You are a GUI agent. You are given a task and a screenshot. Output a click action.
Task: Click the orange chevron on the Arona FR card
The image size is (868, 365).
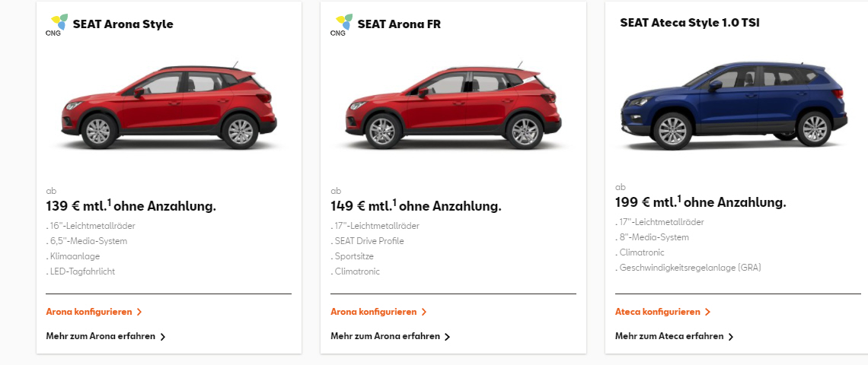click(x=424, y=312)
